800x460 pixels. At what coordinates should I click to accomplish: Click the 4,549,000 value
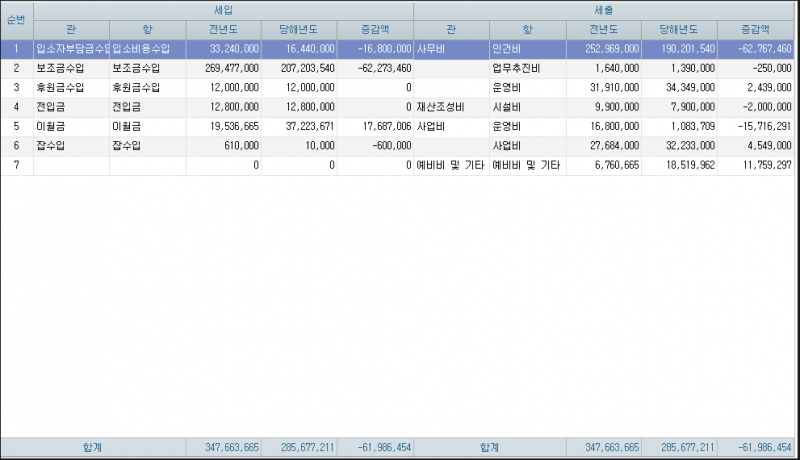pos(769,146)
